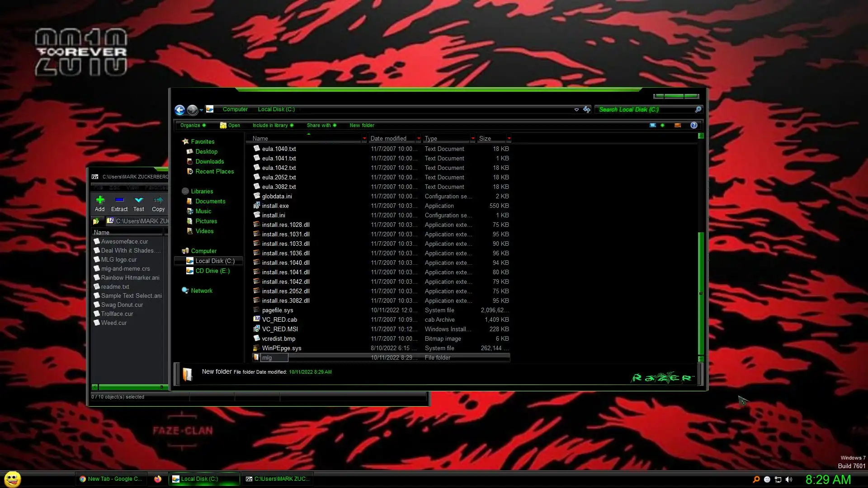Click the New folder button
Viewport: 868px width, 488px height.
point(362,125)
